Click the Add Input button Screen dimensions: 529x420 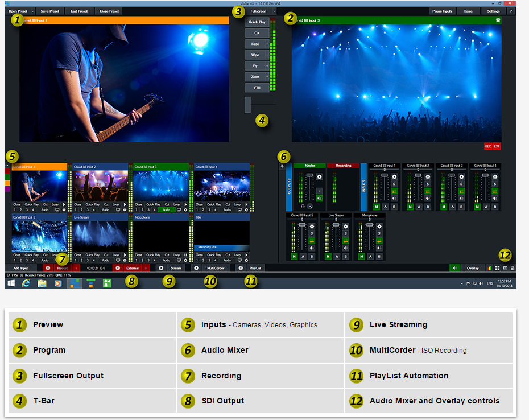pos(20,268)
